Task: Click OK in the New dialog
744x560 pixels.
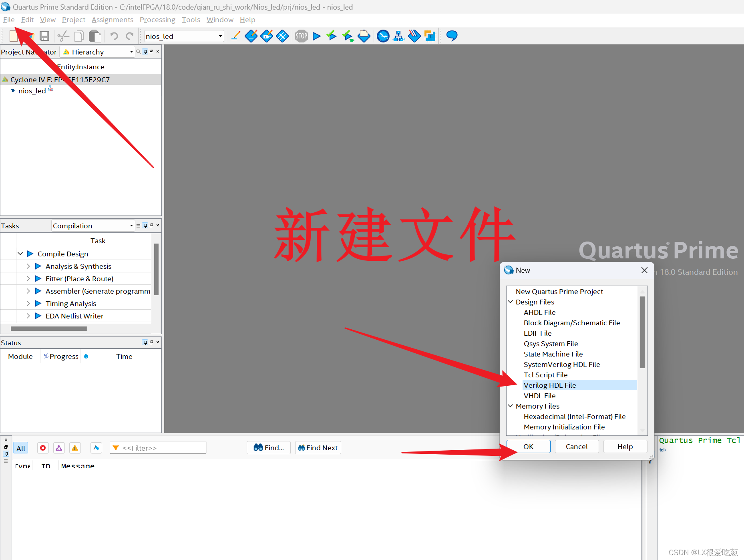Action: 529,447
